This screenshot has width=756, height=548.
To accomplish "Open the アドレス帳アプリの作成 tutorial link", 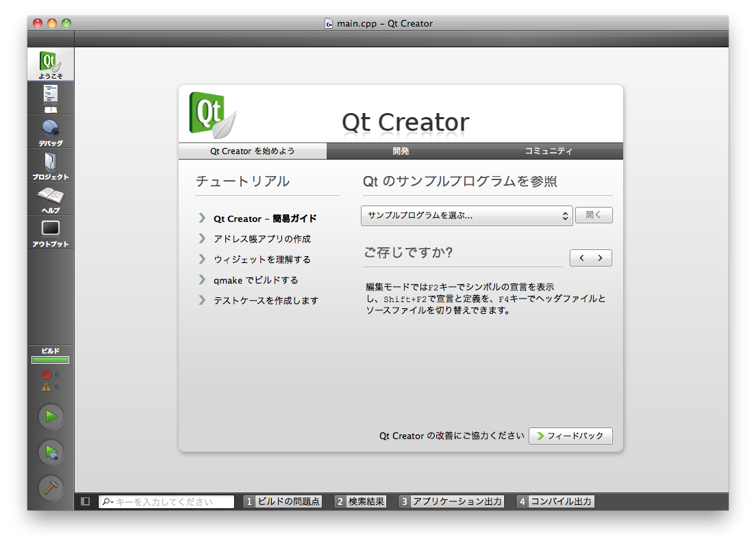I will pos(262,239).
